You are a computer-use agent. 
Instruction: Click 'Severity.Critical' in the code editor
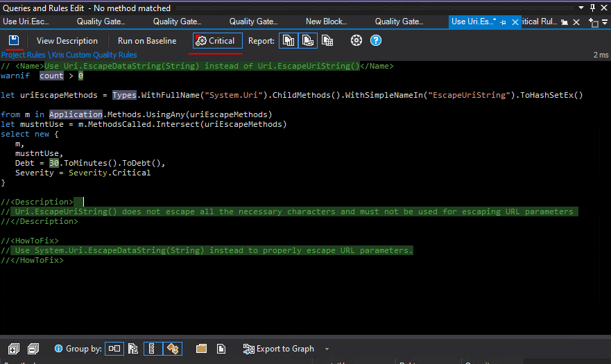[x=110, y=173]
